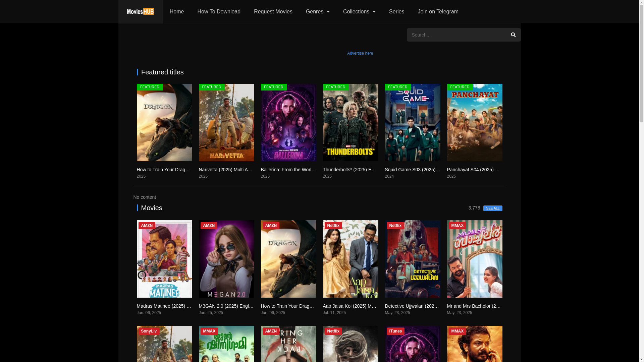Open M3GAN 2.0 movie poster
The height and width of the screenshot is (362, 644).
pos(226,259)
